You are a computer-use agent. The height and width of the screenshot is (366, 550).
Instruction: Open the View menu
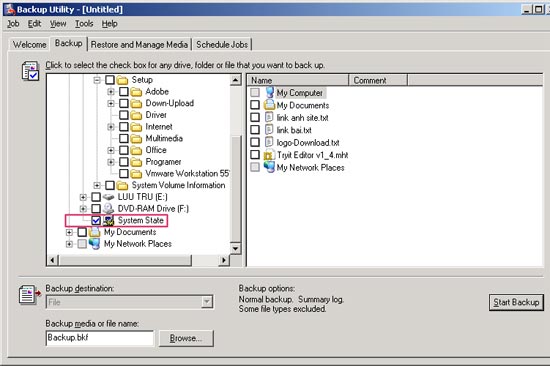[x=58, y=24]
